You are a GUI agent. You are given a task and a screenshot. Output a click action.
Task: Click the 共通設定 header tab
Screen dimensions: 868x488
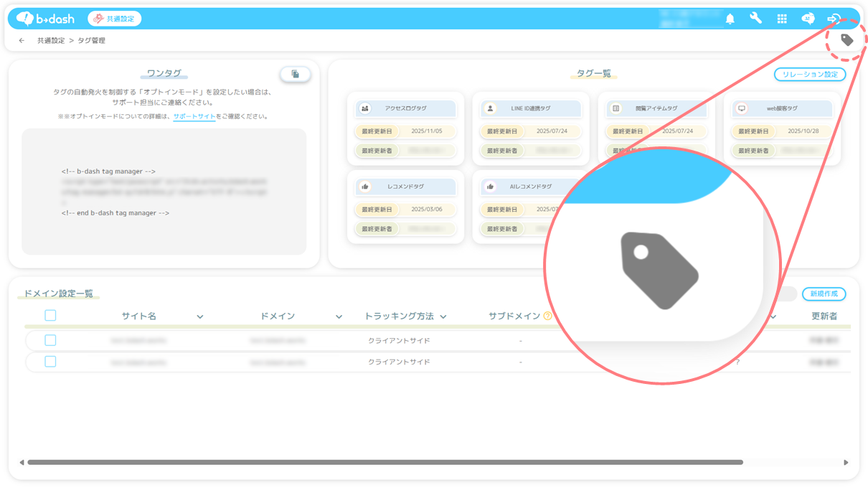[x=115, y=19]
